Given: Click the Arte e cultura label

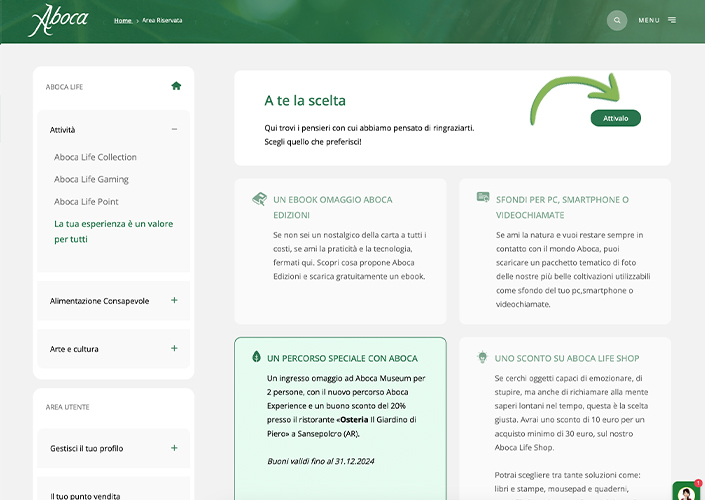Looking at the screenshot, I should [74, 349].
